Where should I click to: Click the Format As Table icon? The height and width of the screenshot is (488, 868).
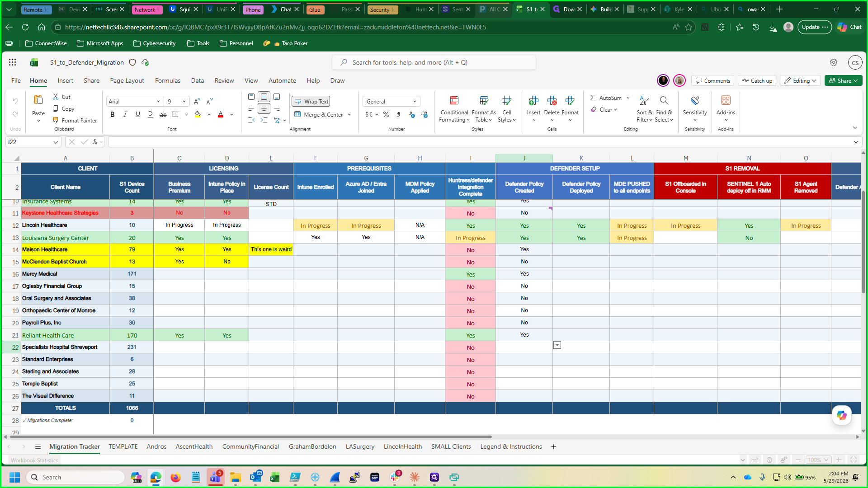pos(484,100)
